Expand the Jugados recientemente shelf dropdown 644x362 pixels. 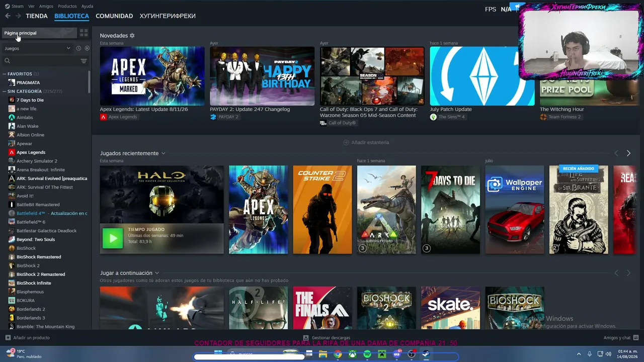pos(163,153)
